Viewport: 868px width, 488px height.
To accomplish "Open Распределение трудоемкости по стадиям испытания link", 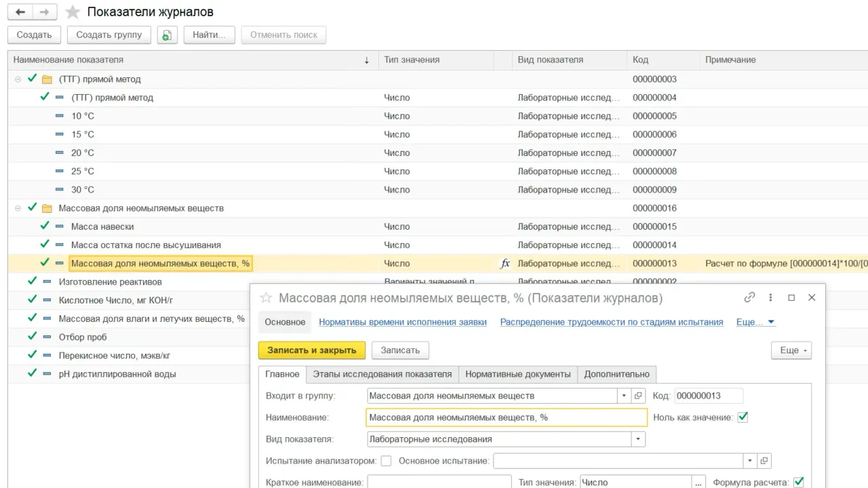I will [x=612, y=322].
